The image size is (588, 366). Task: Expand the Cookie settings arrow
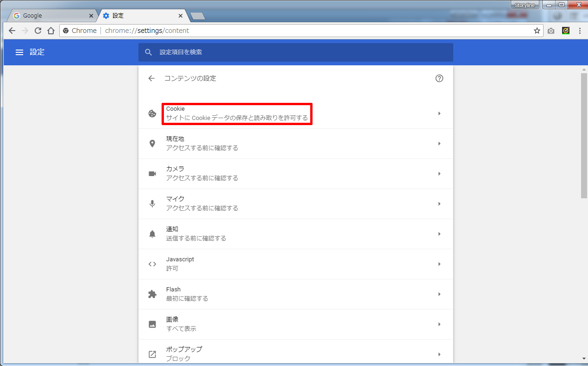[439, 114]
